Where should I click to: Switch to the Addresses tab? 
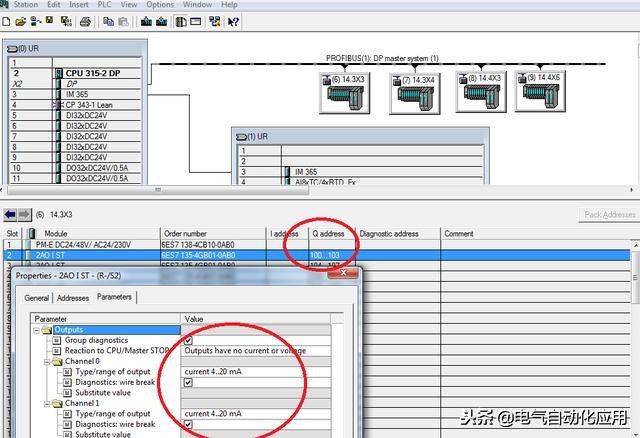pyautogui.click(x=73, y=298)
